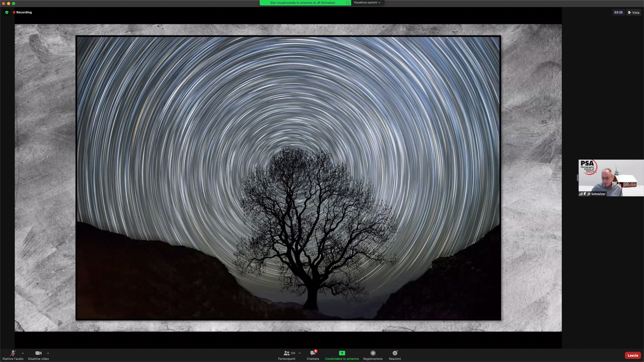Click the yellow minimize window button
The height and width of the screenshot is (362, 644).
[9, 4]
